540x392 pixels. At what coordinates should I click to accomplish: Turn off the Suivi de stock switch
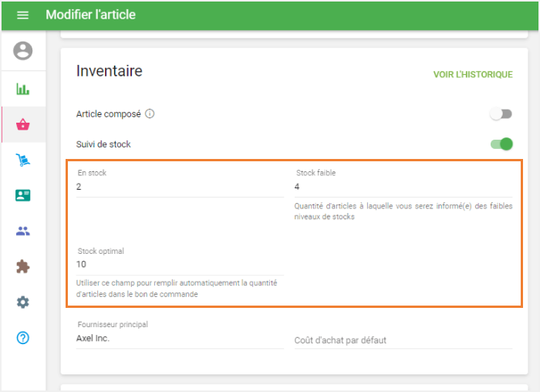pyautogui.click(x=501, y=144)
